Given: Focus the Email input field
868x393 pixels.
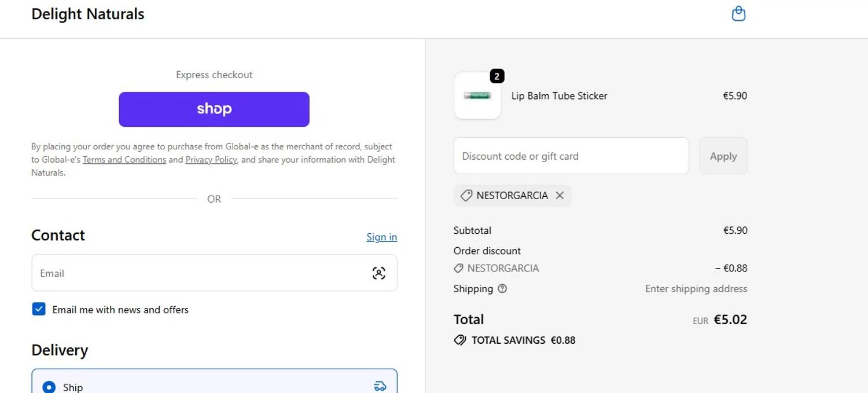Looking at the screenshot, I should [214, 273].
